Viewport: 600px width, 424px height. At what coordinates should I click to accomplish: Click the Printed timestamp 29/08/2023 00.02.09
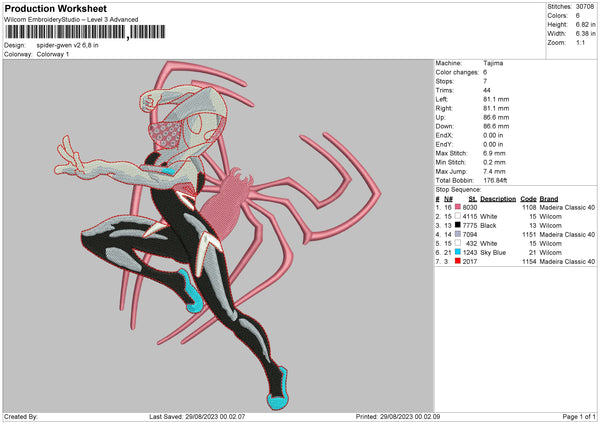coord(410,416)
